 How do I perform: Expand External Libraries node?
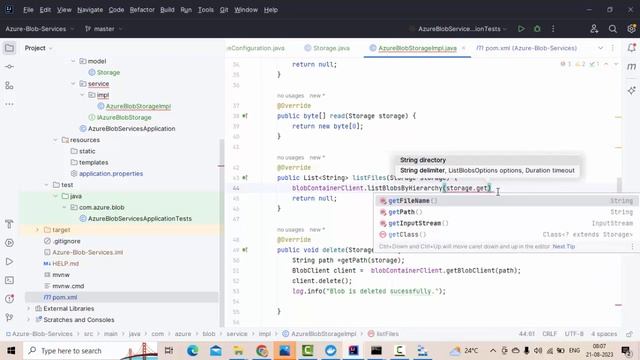point(29,309)
